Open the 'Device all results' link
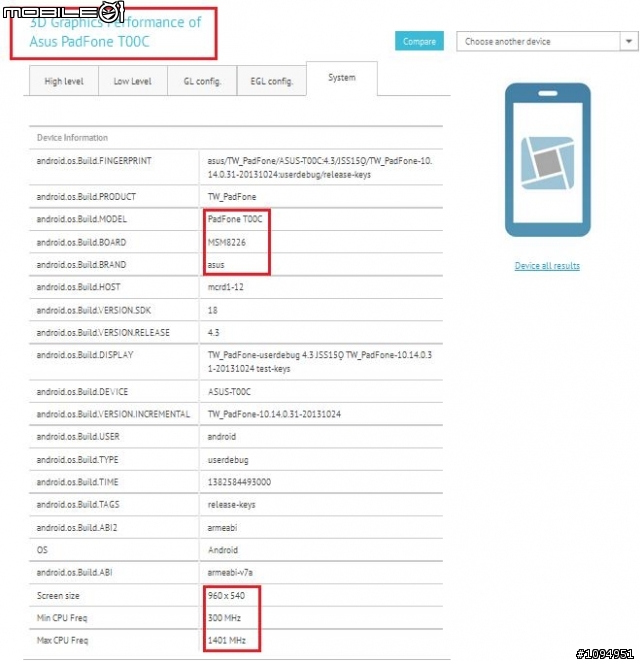 coord(547,266)
